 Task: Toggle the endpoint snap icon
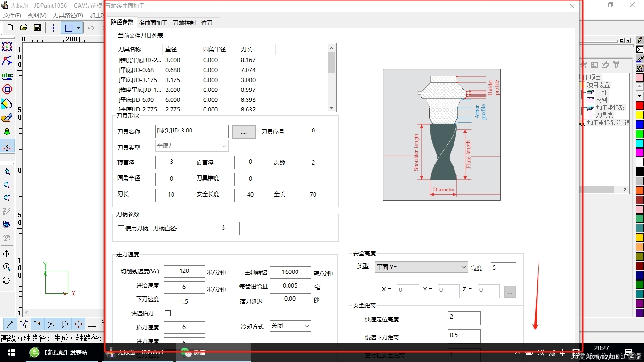[9, 324]
